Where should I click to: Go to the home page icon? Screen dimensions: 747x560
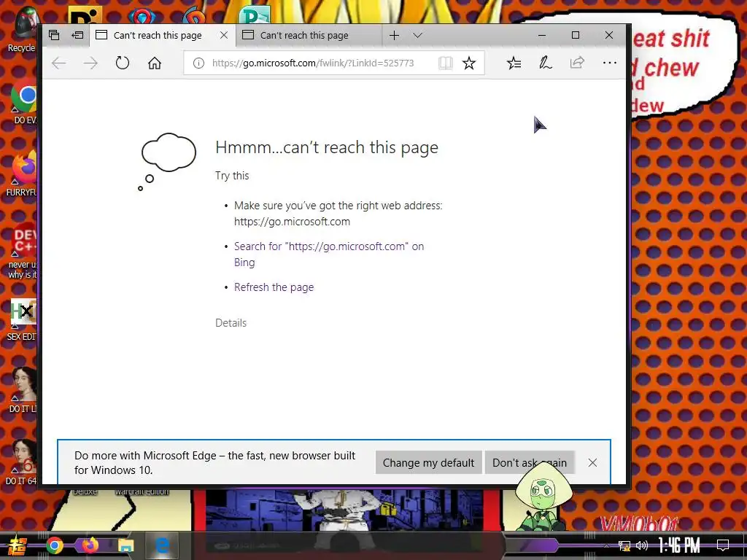pyautogui.click(x=155, y=63)
